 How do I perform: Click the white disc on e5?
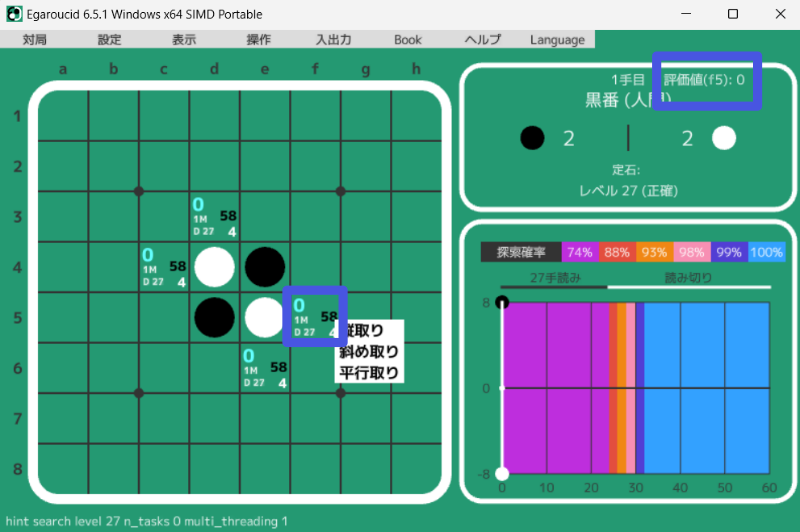pos(265,317)
